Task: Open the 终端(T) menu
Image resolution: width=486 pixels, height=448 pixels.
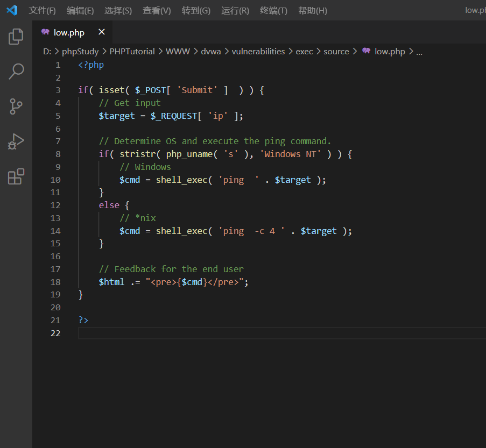Action: pos(273,11)
